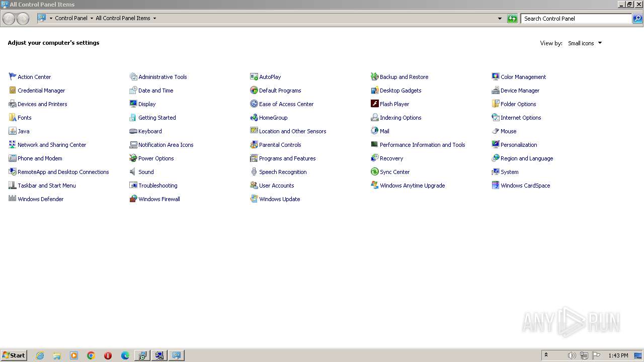Open the Device Manager icon
The height and width of the screenshot is (362, 644).
coord(496,90)
